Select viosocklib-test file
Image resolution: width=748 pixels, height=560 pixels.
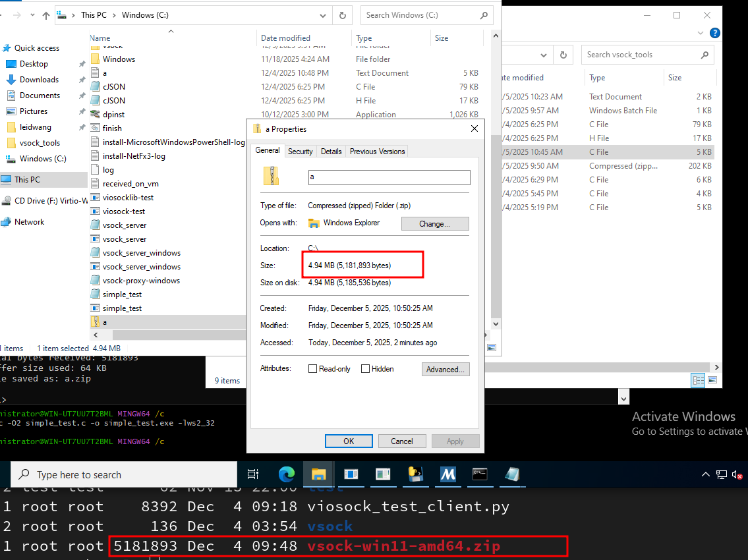coord(128,198)
